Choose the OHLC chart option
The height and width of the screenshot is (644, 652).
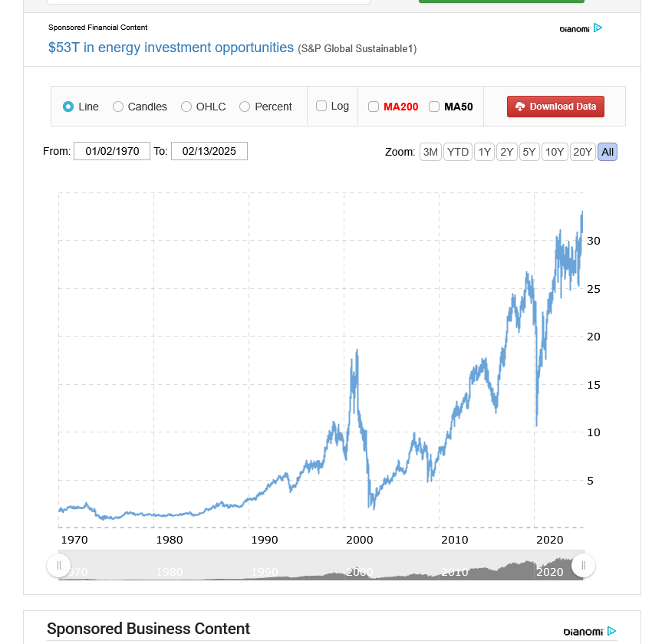[186, 107]
